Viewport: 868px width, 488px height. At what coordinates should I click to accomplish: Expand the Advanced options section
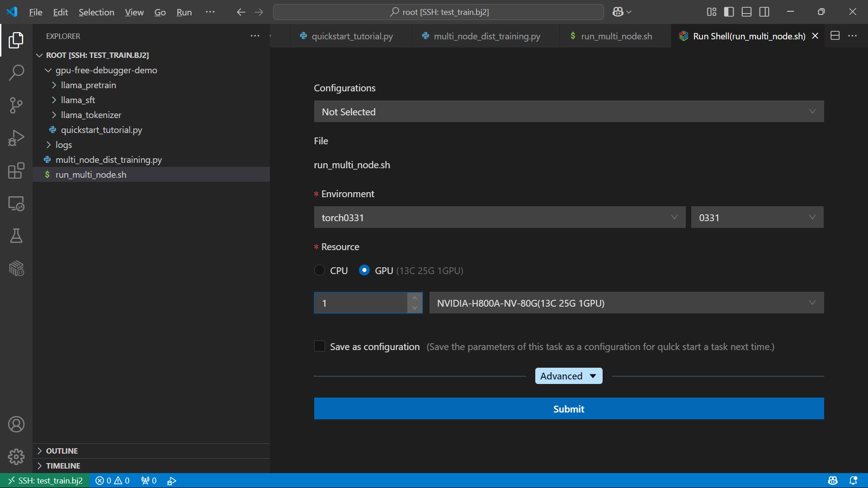568,376
